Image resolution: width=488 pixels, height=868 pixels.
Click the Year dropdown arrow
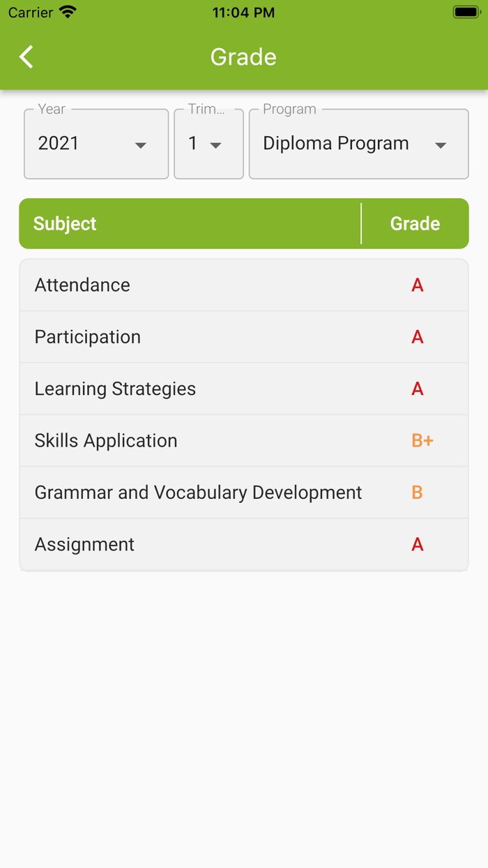[x=141, y=145]
